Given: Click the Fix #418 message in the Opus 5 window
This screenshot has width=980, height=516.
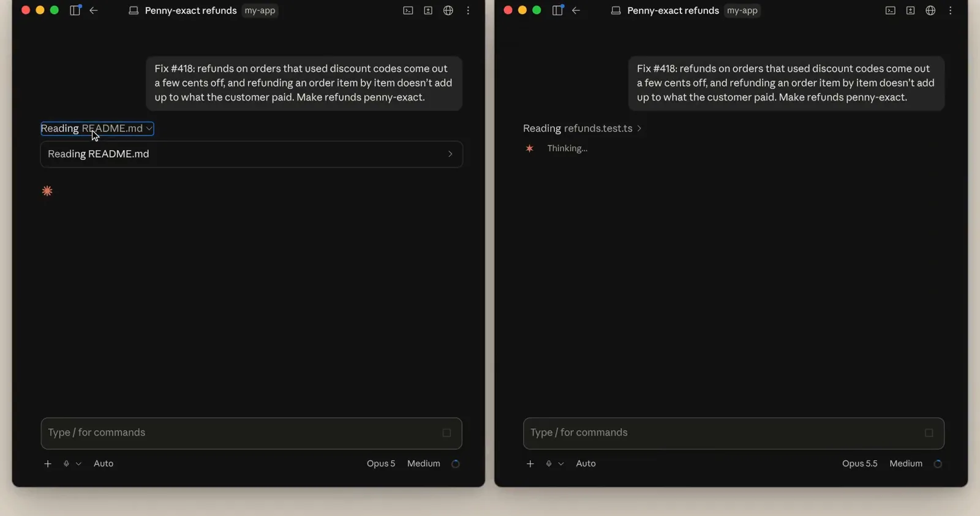Looking at the screenshot, I should coord(304,83).
